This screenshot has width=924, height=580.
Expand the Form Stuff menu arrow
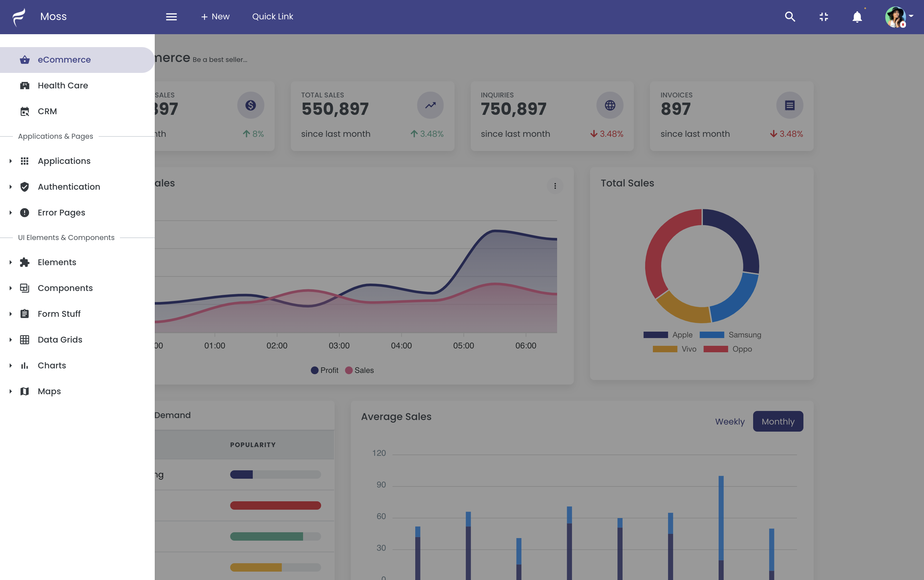coord(10,314)
